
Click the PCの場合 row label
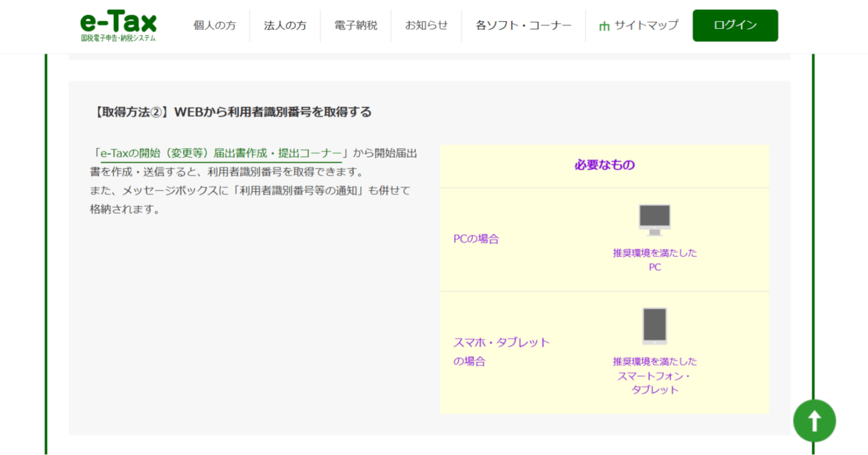[476, 239]
